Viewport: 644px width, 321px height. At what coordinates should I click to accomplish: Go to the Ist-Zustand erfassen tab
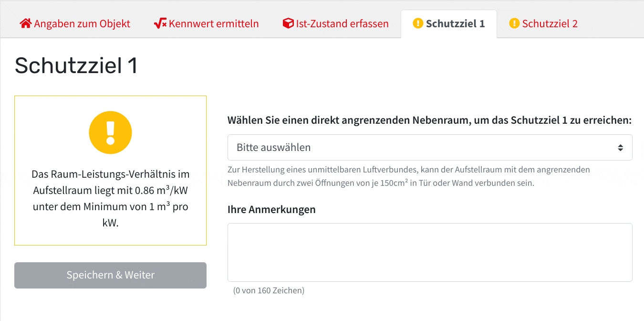coord(336,23)
